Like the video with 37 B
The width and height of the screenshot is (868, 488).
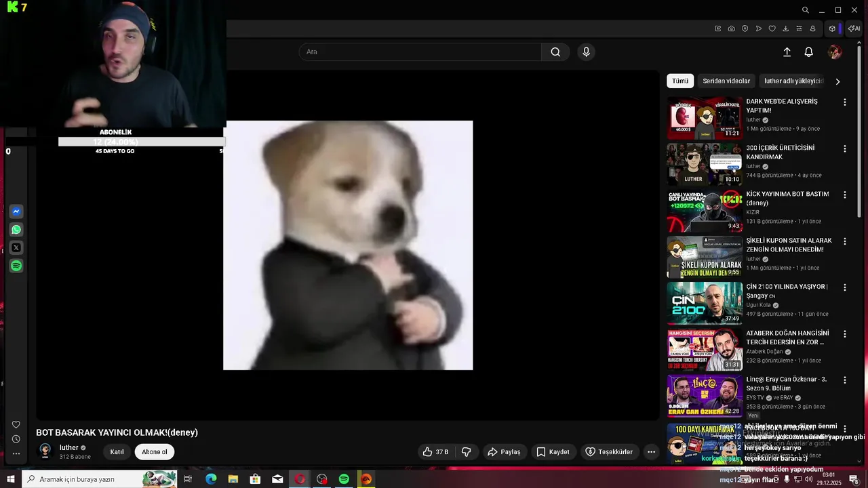point(435,452)
